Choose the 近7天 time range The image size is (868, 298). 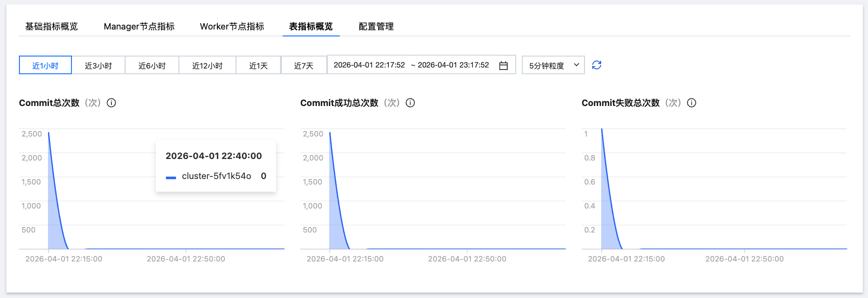304,65
